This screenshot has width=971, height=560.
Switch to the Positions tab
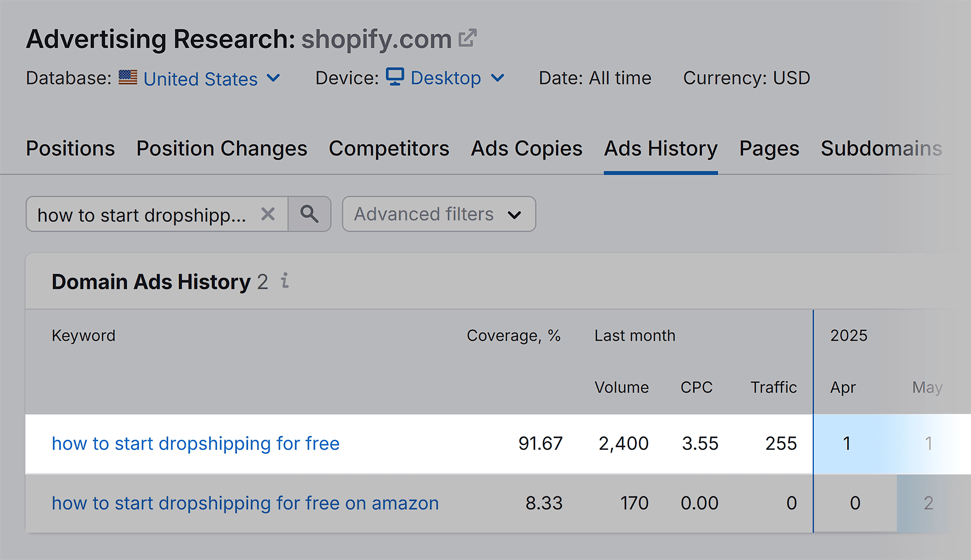pos(70,148)
